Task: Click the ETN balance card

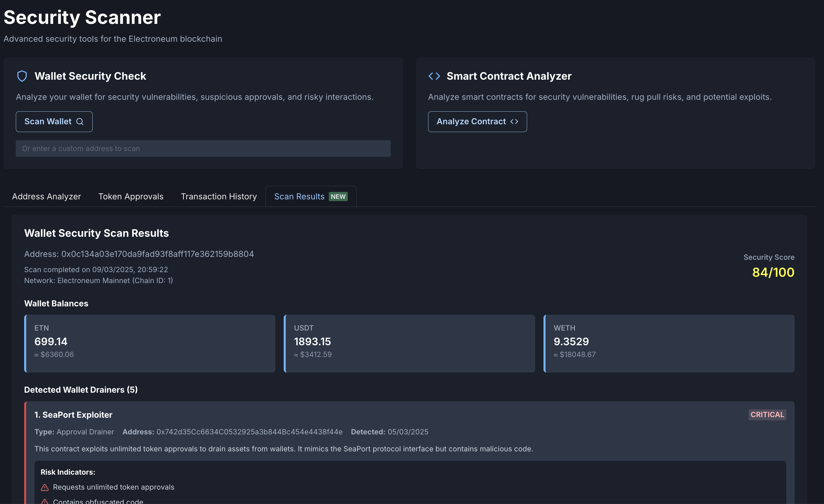Action: [x=150, y=343]
